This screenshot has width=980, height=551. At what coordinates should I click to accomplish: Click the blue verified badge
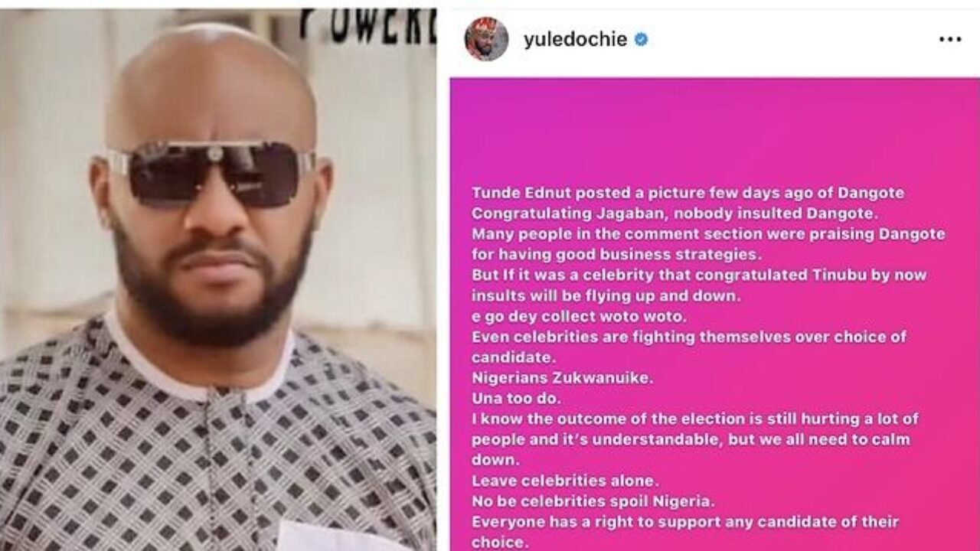[641, 40]
